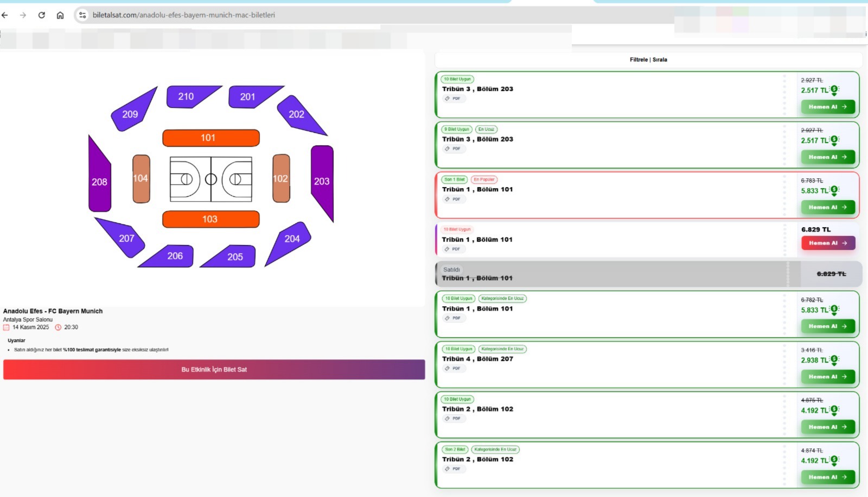Image resolution: width=868 pixels, height=497 pixels.
Task: Click the calendar icon next to 14 Kasım 2025
Action: [x=7, y=327]
